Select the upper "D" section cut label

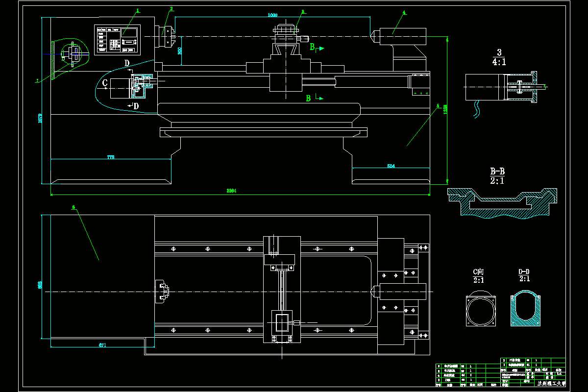tap(126, 63)
